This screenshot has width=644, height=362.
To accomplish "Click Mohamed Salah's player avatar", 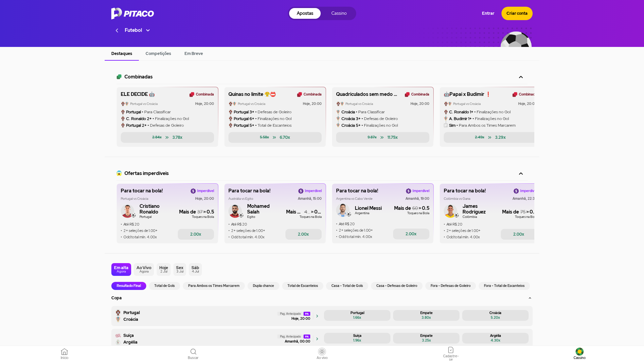I will click(x=235, y=211).
